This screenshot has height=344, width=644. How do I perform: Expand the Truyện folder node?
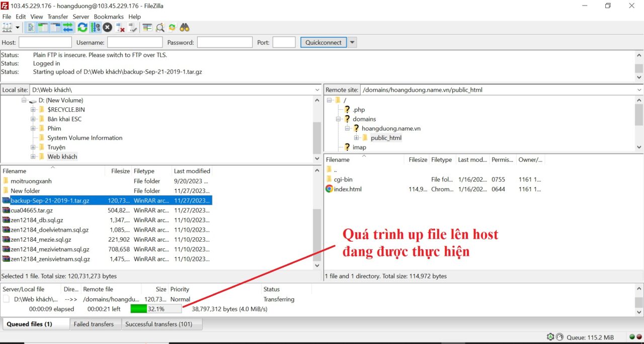[x=33, y=147]
